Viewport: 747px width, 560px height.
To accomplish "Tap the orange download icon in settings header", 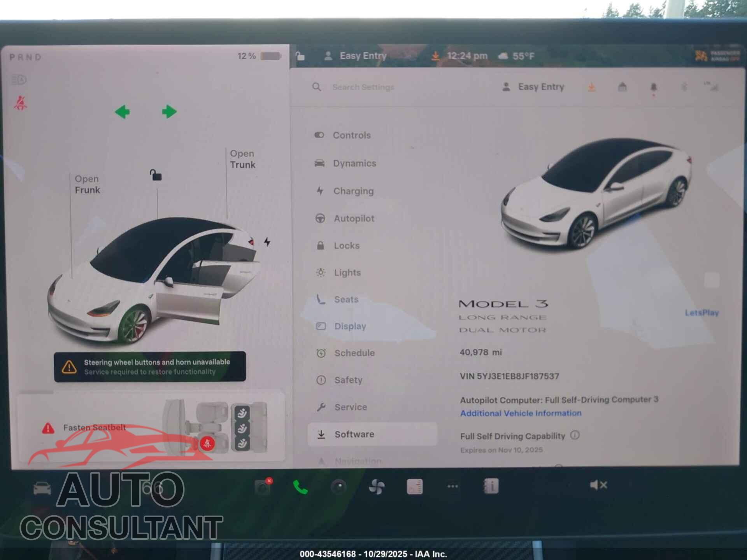I will (591, 87).
